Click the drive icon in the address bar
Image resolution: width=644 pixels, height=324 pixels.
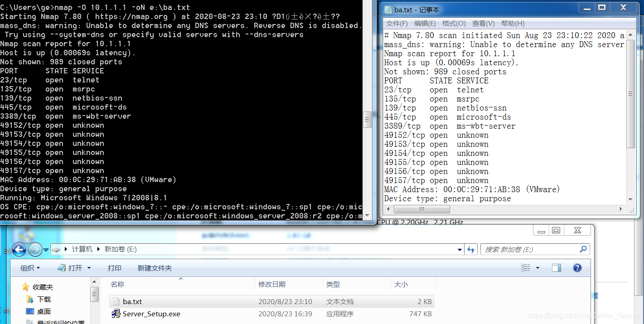(x=56, y=249)
